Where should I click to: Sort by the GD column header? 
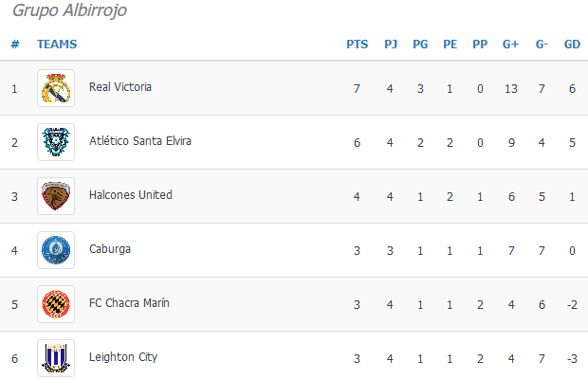[x=572, y=44]
